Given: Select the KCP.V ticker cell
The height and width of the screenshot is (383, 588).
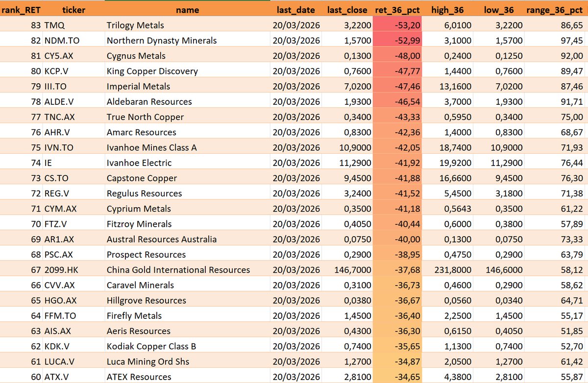Looking at the screenshot, I should point(73,71).
